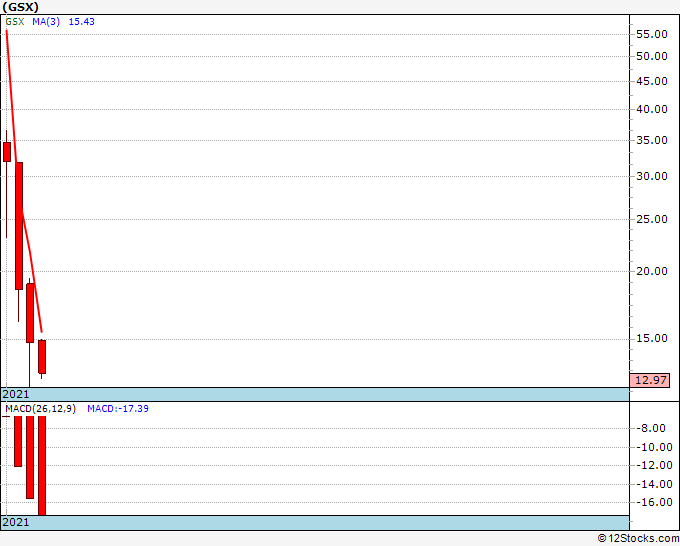
Task: Click the 15.00 price axis label
Action: pos(651,338)
